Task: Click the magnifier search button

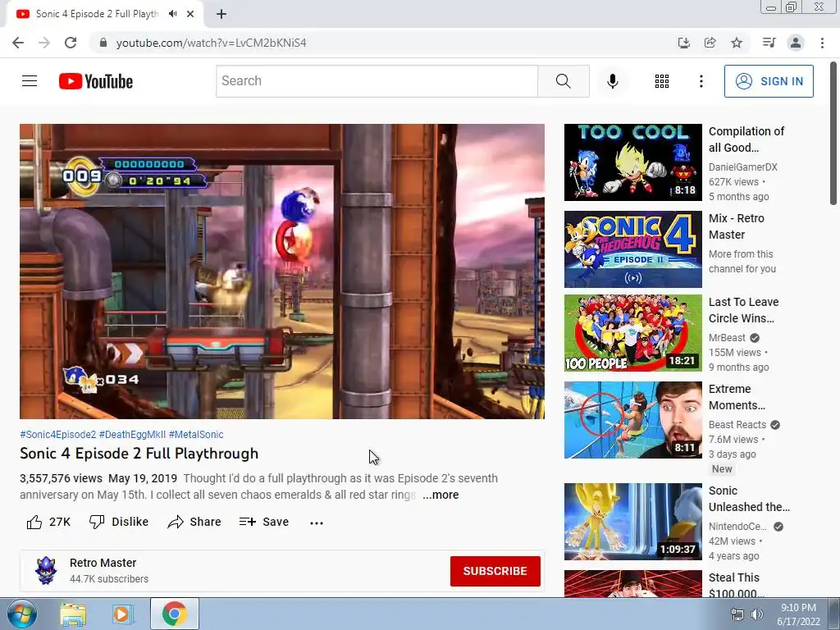Action: coord(563,81)
